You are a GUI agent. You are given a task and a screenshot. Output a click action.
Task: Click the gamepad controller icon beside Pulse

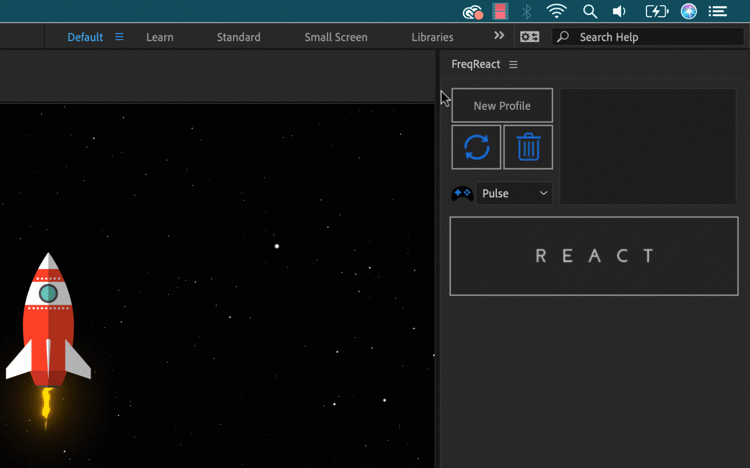click(462, 193)
